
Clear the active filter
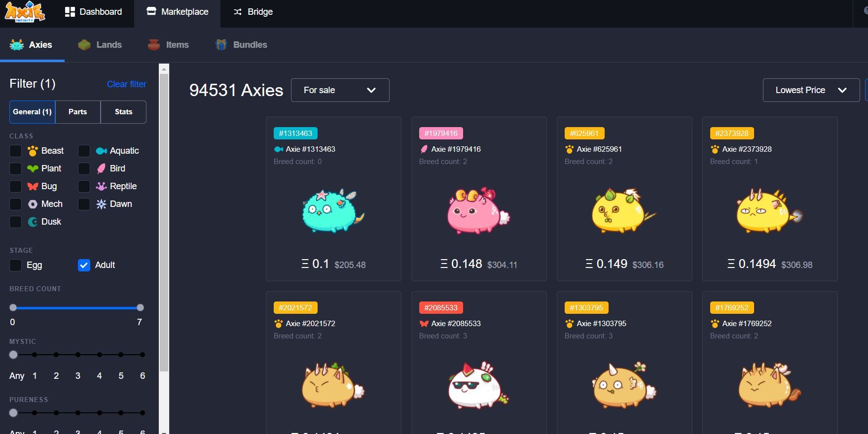[x=127, y=84]
